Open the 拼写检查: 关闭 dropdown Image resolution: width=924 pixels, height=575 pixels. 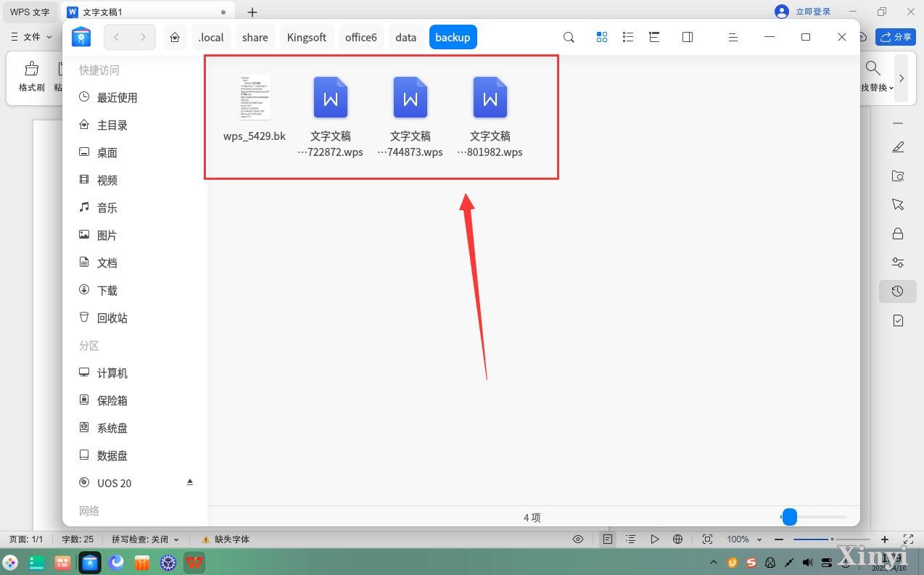coord(145,539)
